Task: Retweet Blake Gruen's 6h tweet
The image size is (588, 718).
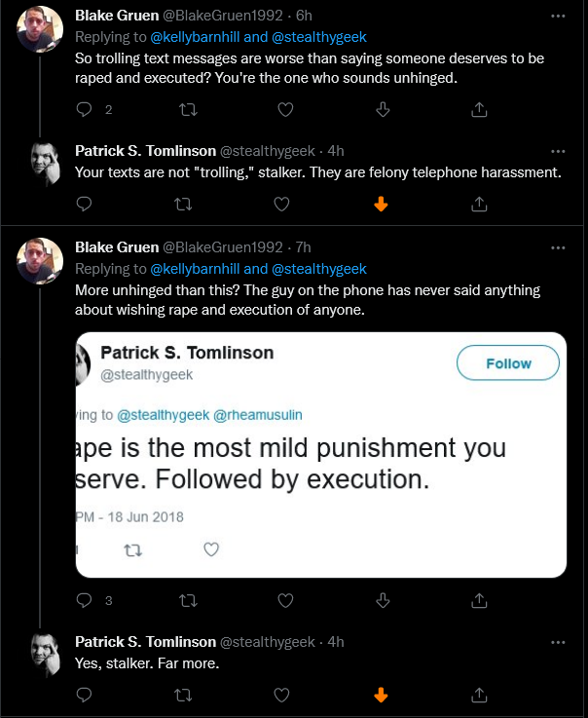Action: pos(188,110)
